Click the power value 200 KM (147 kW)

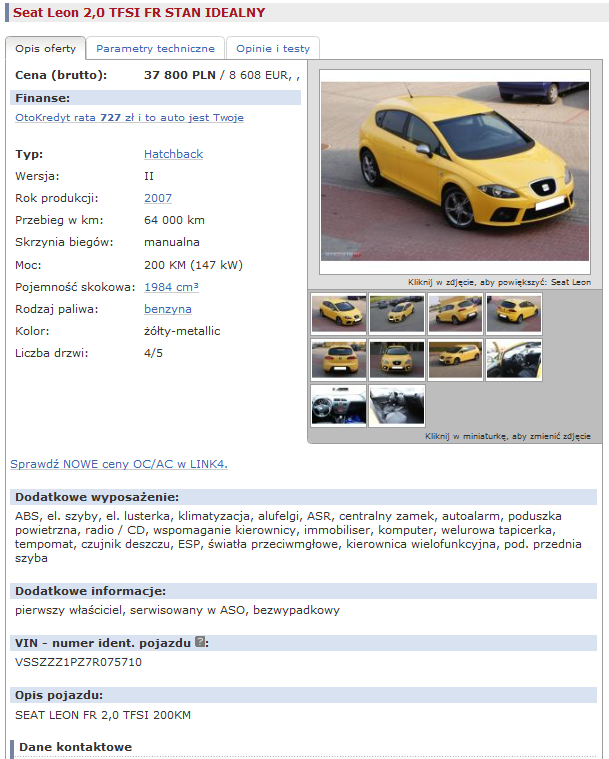click(193, 265)
